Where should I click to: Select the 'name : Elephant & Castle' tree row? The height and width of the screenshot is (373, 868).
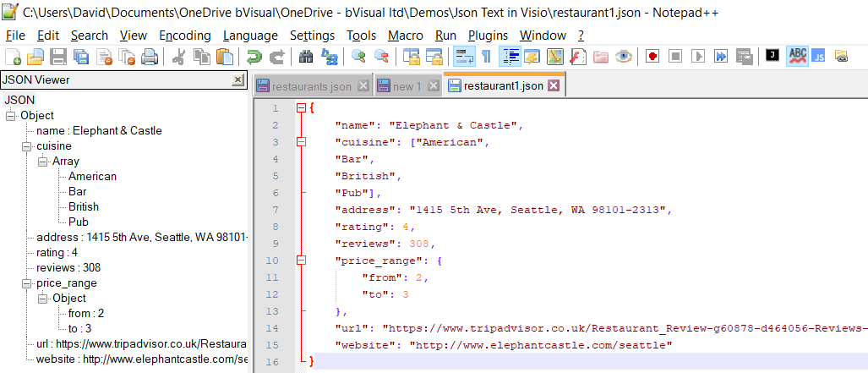point(99,131)
